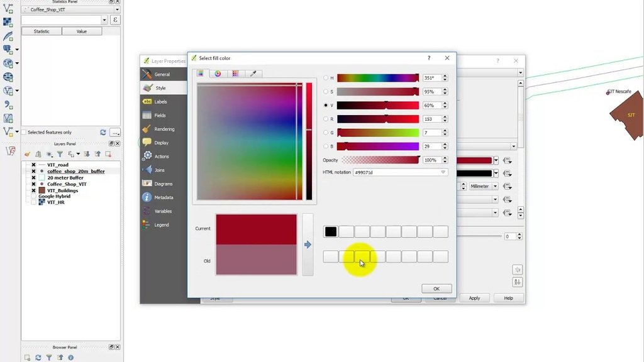Click the HTML notation color field
644x362 pixels.
click(x=400, y=172)
